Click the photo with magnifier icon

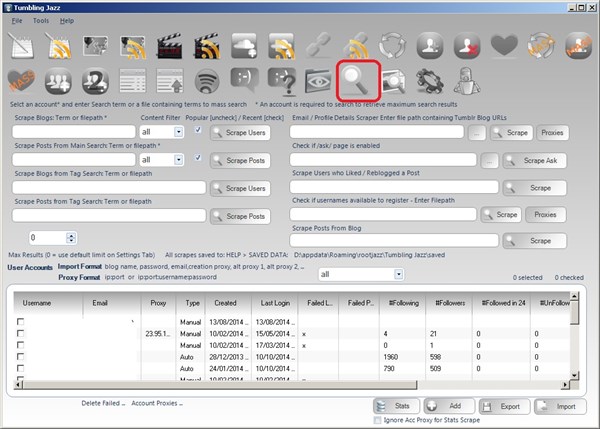click(393, 81)
